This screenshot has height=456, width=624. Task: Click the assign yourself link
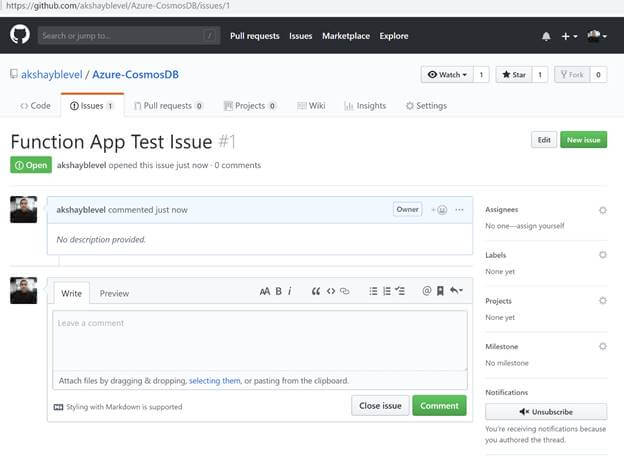[539, 226]
